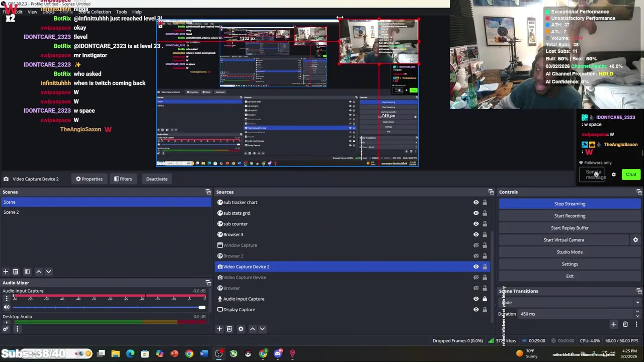
Task: Open chat settings gear next to the Chat button
Action: (x=614, y=174)
